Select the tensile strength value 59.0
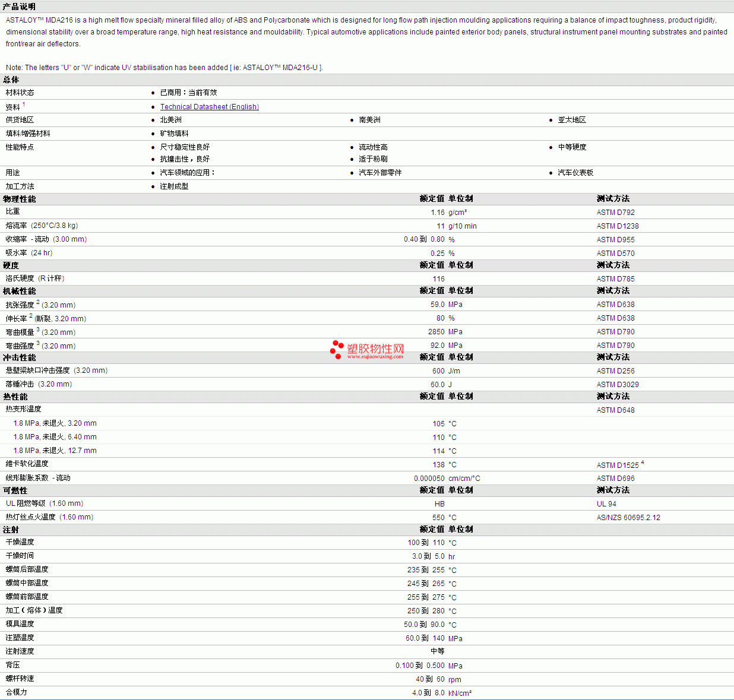The height and width of the screenshot is (700, 734). click(x=438, y=305)
